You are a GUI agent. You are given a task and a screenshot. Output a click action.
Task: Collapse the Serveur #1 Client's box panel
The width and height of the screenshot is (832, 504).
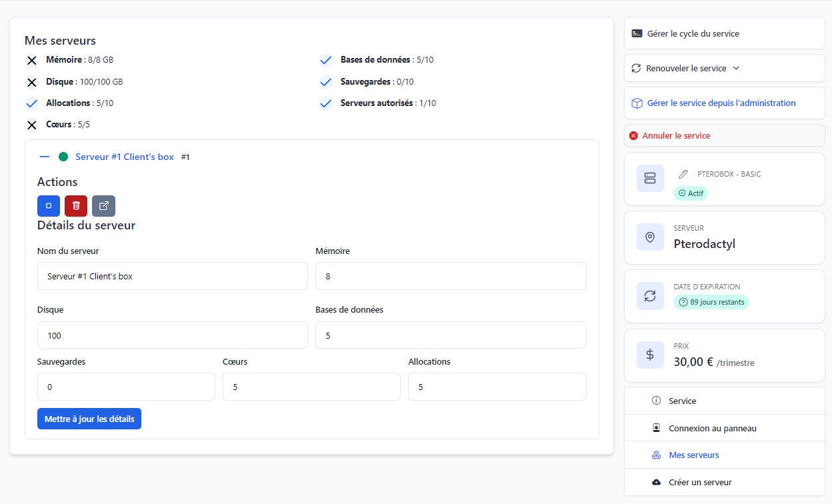click(45, 157)
